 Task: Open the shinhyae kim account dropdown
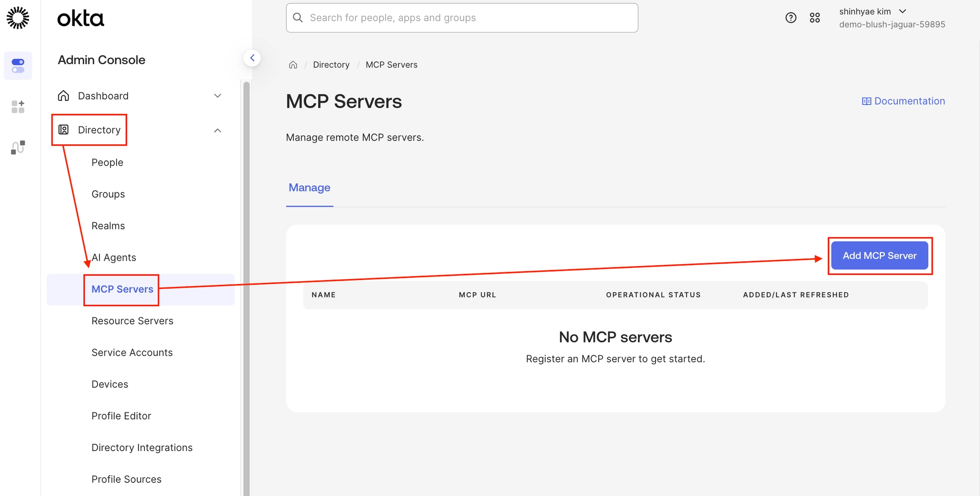[872, 11]
